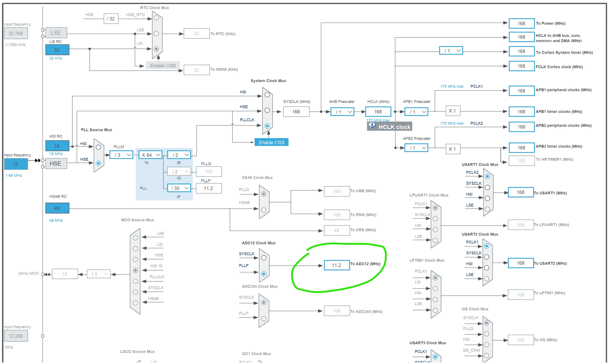614x364 pixels.
Task: Edit the HSE input frequency field 12
Action: coord(16,164)
